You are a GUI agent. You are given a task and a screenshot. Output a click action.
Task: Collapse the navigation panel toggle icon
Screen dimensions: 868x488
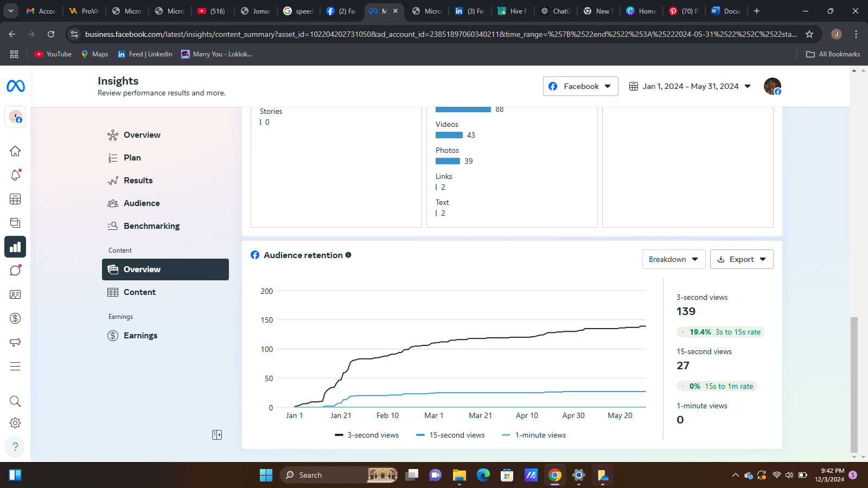217,435
